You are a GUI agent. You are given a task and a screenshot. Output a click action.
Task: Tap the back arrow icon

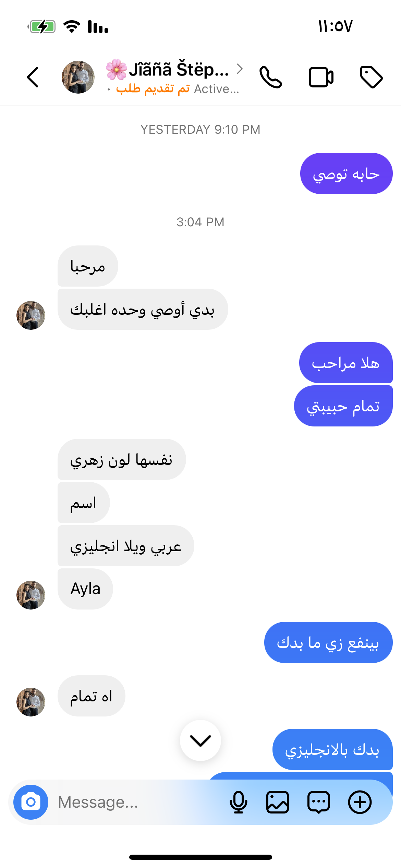click(x=33, y=77)
